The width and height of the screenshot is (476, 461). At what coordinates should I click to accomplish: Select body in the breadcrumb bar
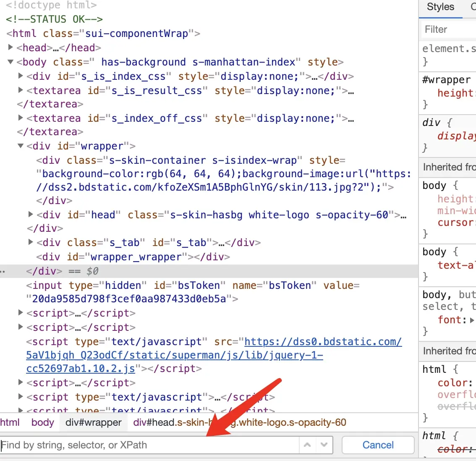(42, 422)
